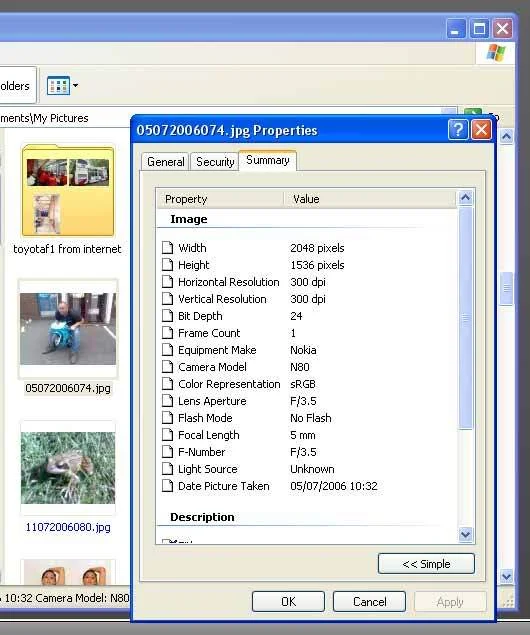Click the Help question mark button
Screen dimensions: 530x635
458,130
